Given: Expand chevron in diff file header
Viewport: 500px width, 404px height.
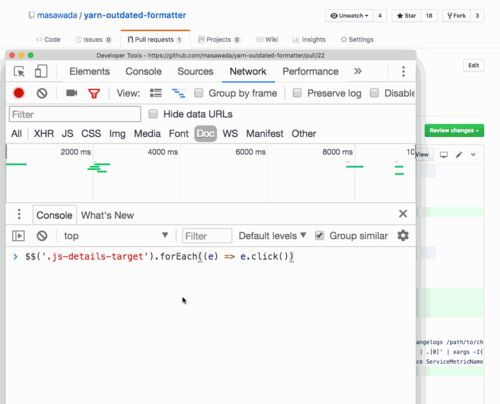Looking at the screenshot, I should (x=473, y=155).
